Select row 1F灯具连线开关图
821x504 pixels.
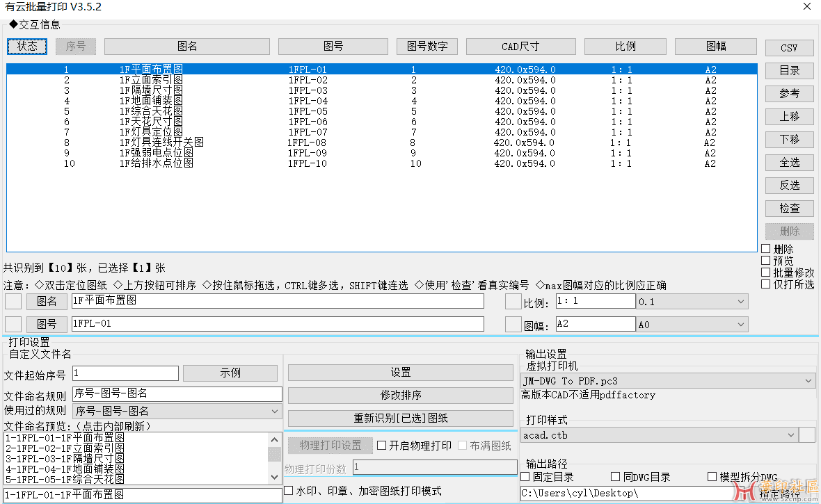point(382,143)
